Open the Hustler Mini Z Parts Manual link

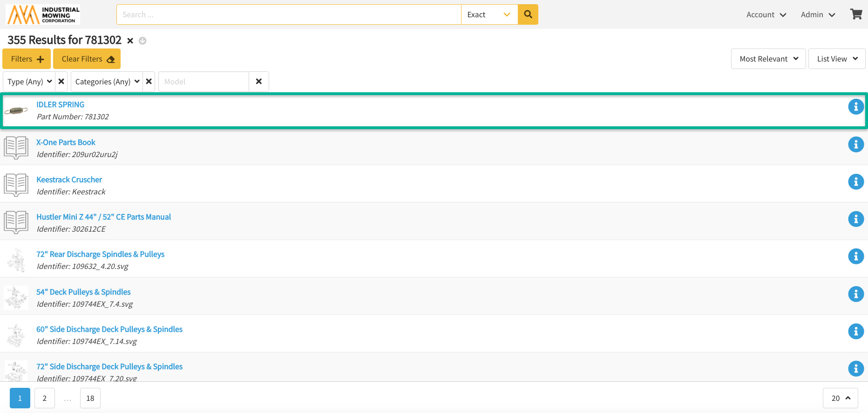pos(103,217)
